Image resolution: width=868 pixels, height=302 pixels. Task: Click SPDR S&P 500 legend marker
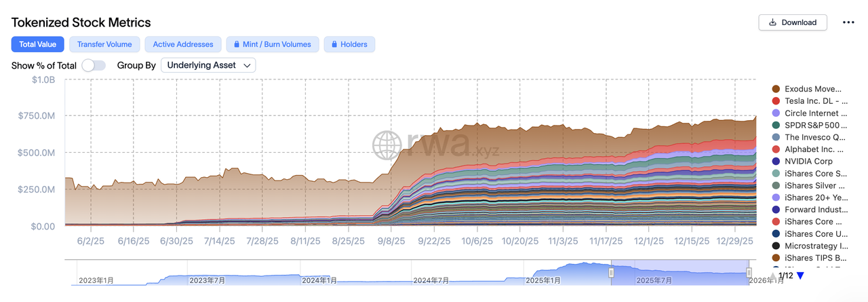[x=776, y=126]
